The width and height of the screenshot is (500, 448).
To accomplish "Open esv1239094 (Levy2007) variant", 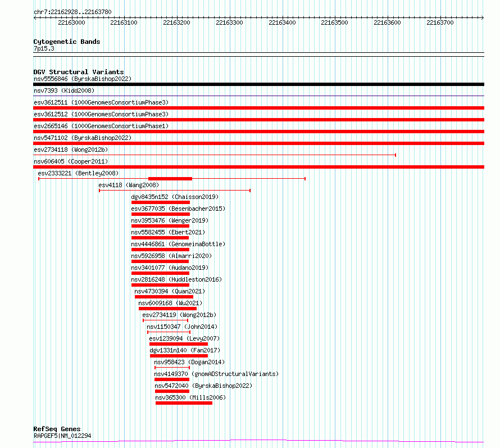I will point(184,338).
